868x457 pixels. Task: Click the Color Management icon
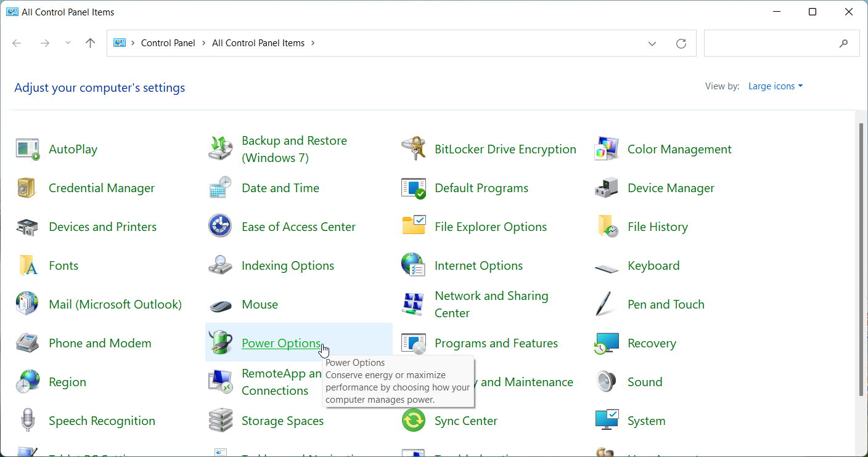click(607, 149)
